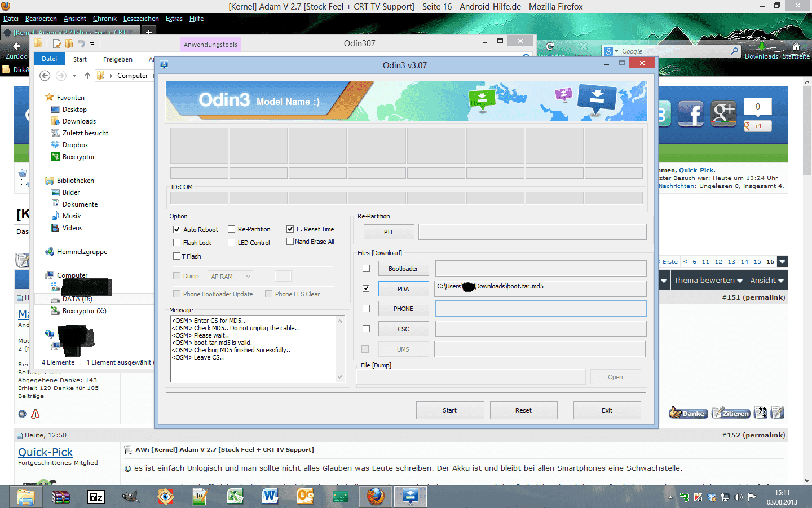812x508 pixels.
Task: Open Word from the taskbar
Action: tap(270, 497)
